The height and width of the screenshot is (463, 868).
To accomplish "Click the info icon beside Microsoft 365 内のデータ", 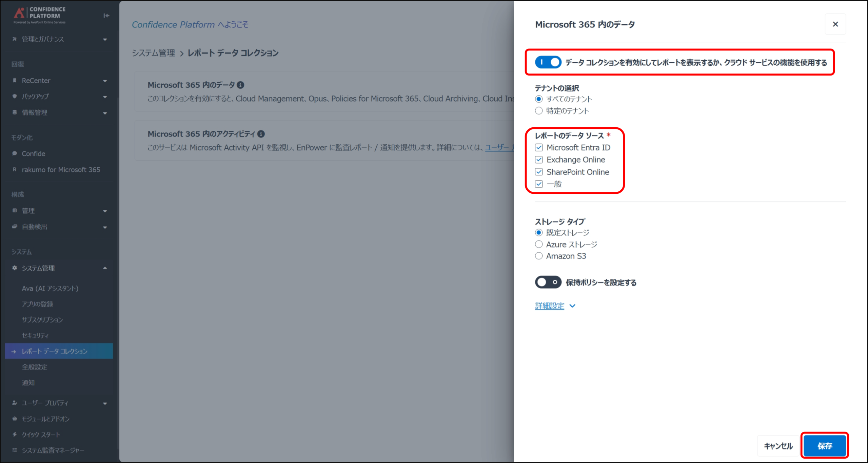I will [240, 85].
